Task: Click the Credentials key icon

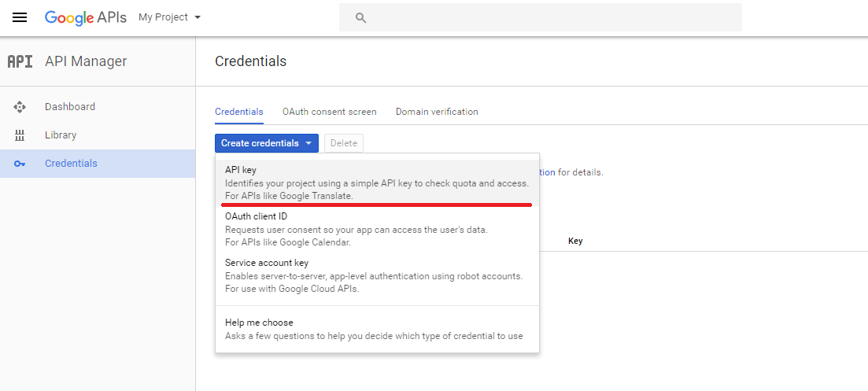Action: coord(20,164)
